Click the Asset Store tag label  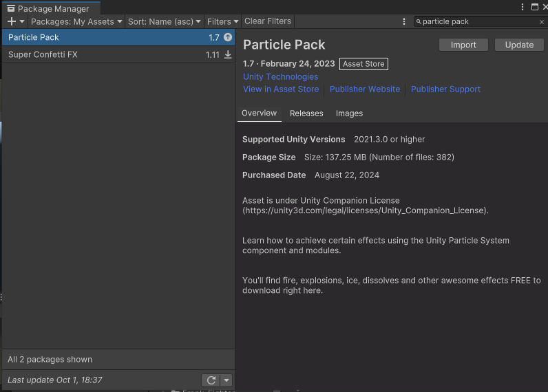pos(363,64)
